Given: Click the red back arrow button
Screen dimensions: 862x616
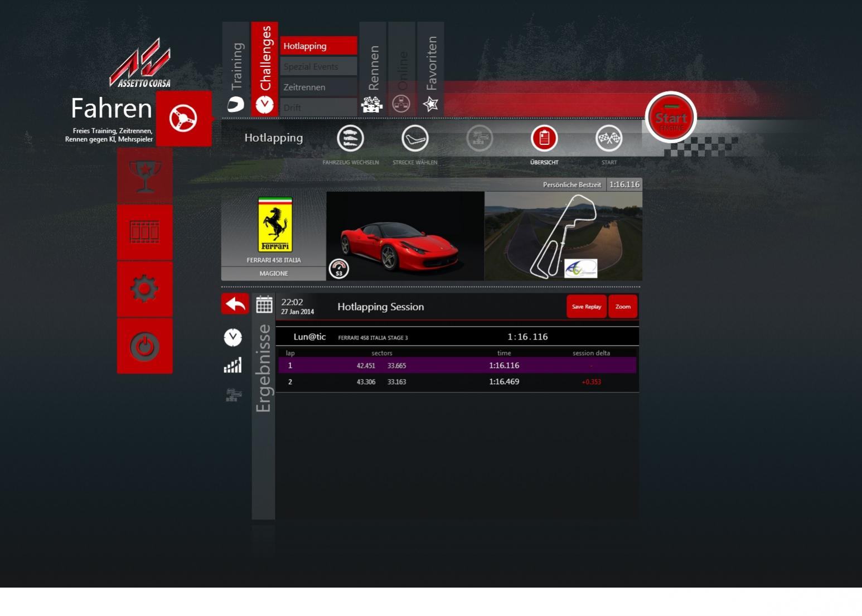Looking at the screenshot, I should 235,304.
